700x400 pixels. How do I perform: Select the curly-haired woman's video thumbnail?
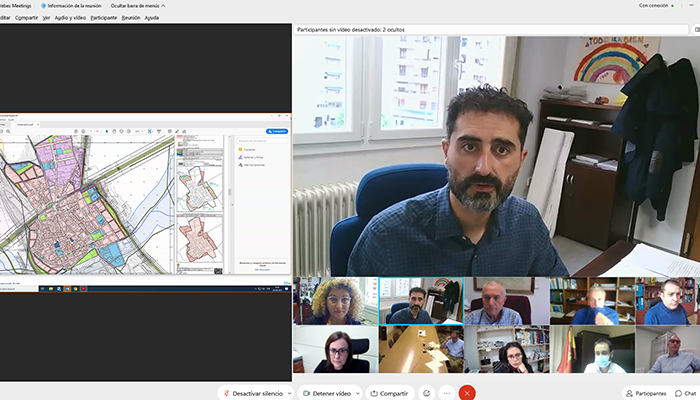click(335, 301)
